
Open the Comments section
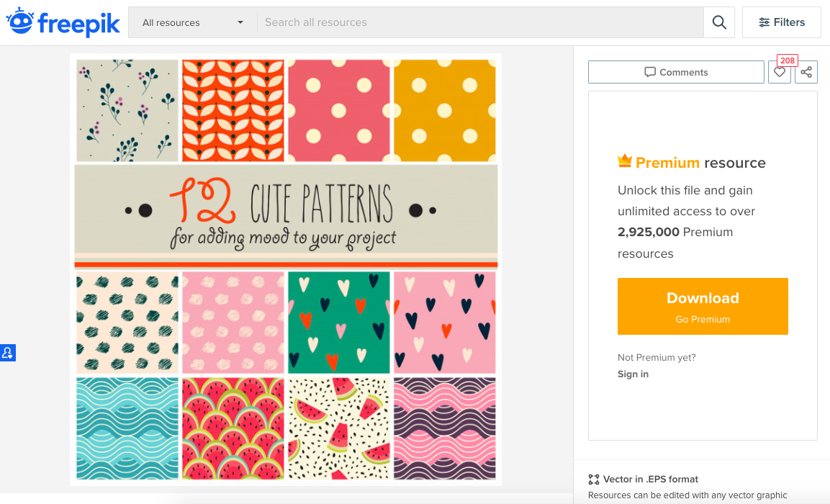click(676, 72)
